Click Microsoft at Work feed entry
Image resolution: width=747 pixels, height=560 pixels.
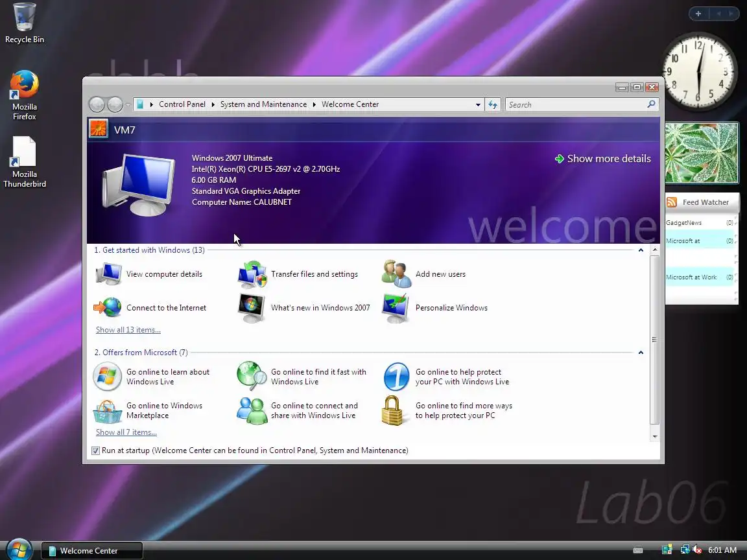[x=700, y=277]
